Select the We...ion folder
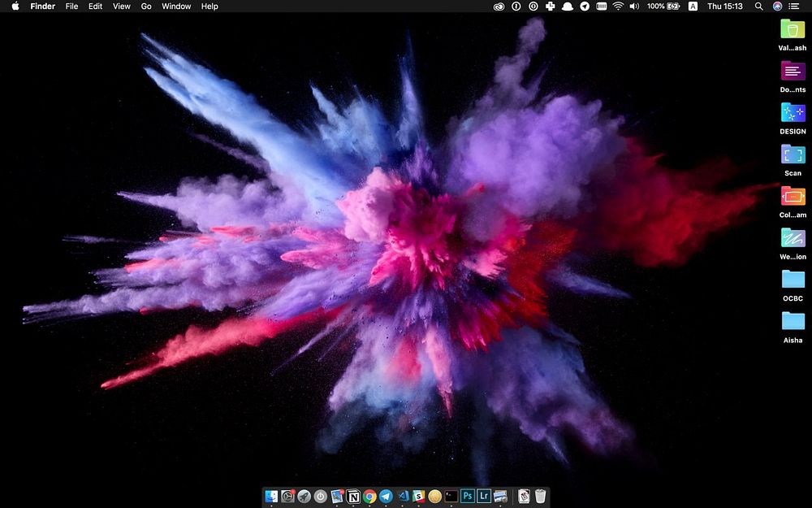The height and width of the screenshot is (508, 812). 793,238
